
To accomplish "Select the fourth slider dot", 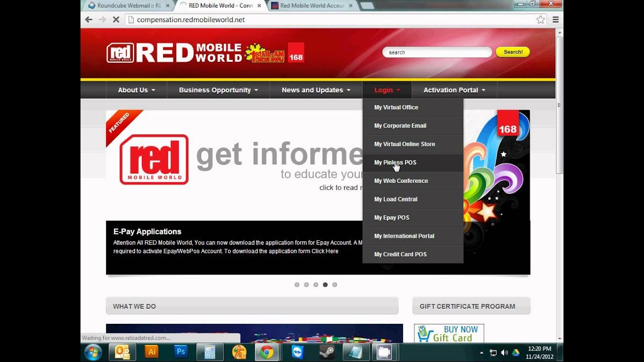I will tap(326, 285).
